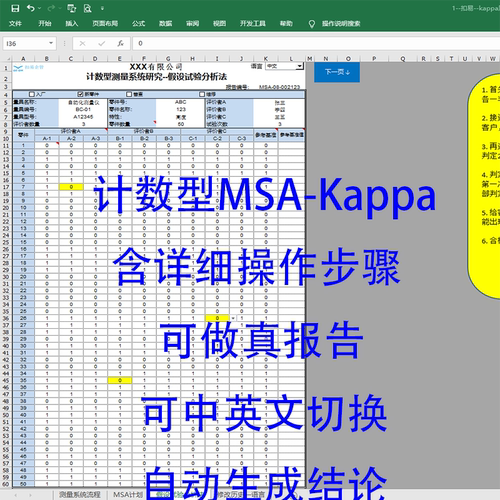This screenshot has height=500, width=500.
Task: Select row header 36
Action: (6, 318)
